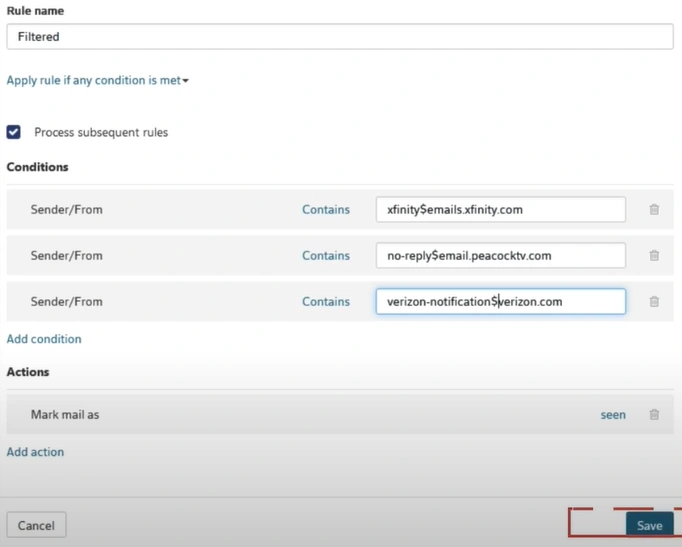Select the 'Mark mail as' action label
Screen dimensions: 682x547
point(65,415)
